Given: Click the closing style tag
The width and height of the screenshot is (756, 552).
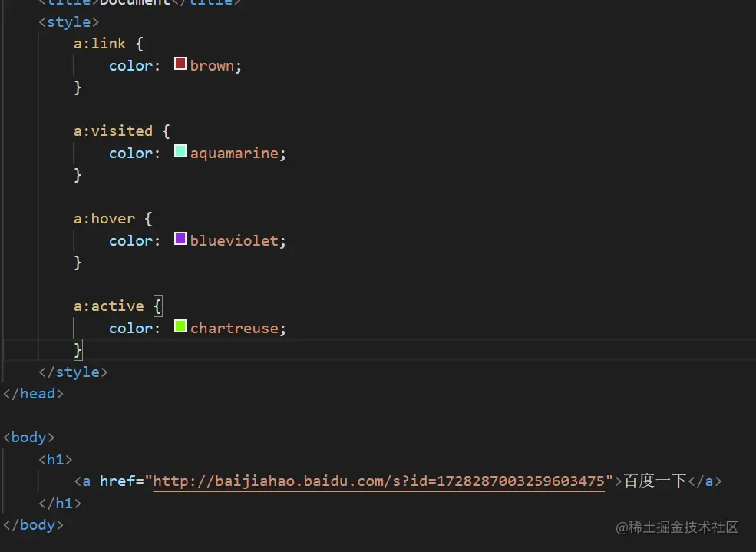Looking at the screenshot, I should pyautogui.click(x=73, y=372).
